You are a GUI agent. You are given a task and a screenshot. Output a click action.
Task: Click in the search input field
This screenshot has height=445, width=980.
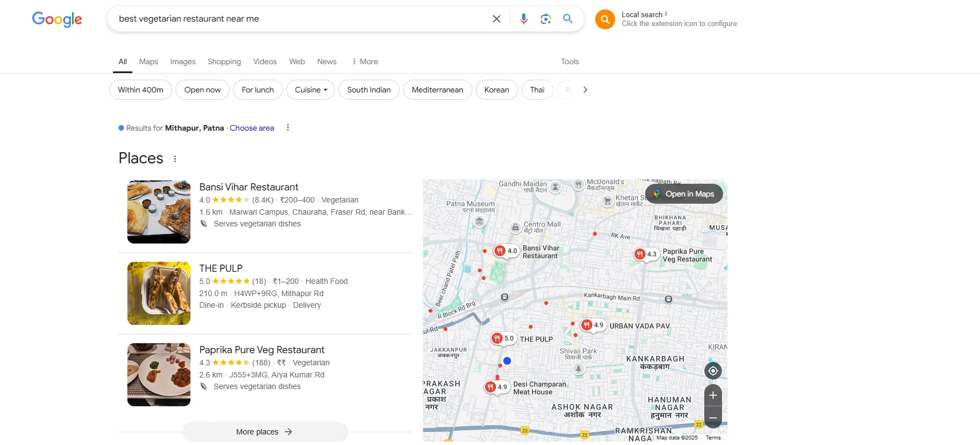pyautogui.click(x=302, y=19)
